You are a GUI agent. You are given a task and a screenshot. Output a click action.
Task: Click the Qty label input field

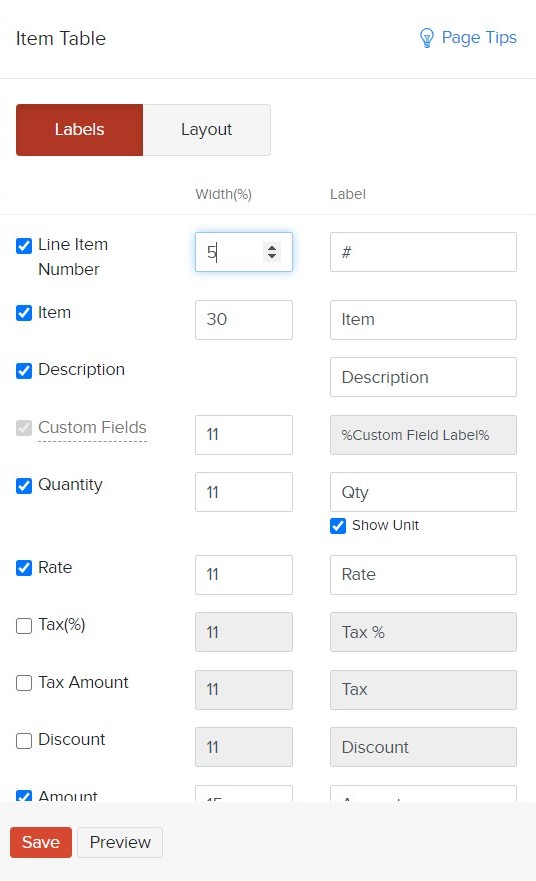(x=424, y=492)
